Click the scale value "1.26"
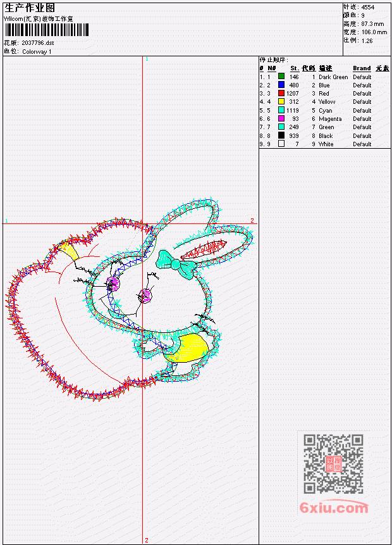392x545 pixels. (x=367, y=41)
